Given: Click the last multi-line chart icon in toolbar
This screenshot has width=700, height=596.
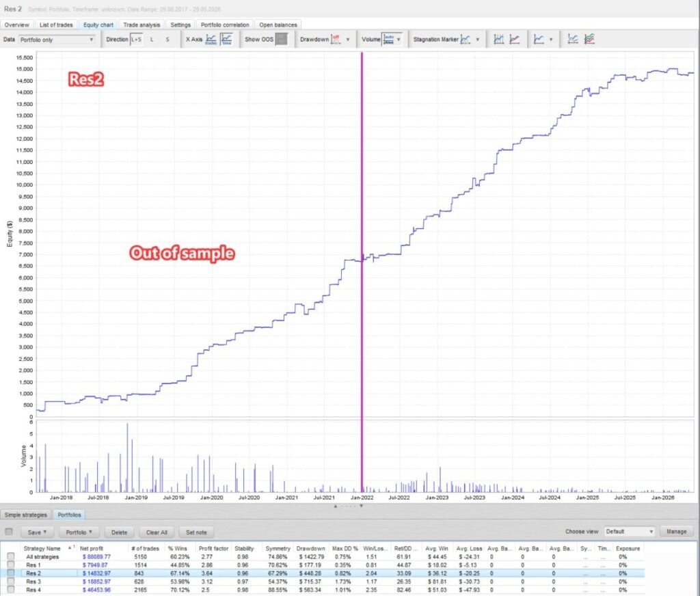Looking at the screenshot, I should [589, 40].
